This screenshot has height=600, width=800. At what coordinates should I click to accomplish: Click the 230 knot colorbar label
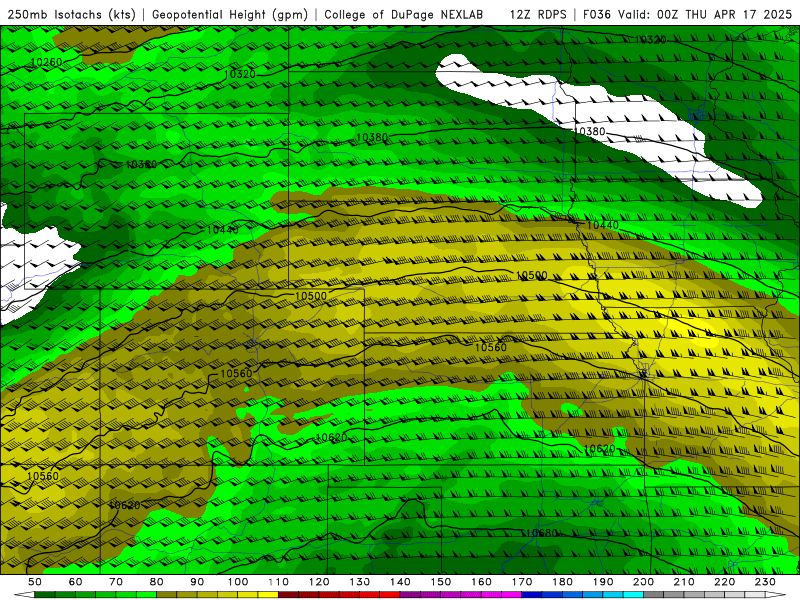pos(765,582)
